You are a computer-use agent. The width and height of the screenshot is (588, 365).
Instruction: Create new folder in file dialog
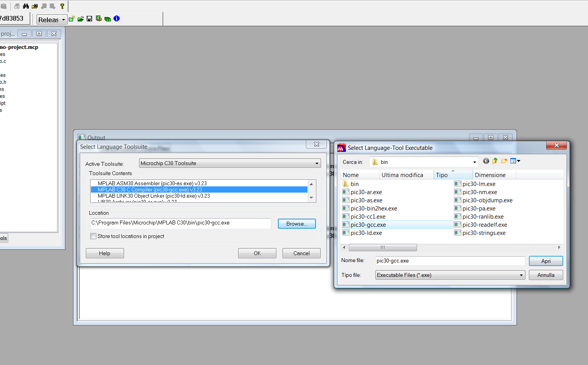pos(504,161)
